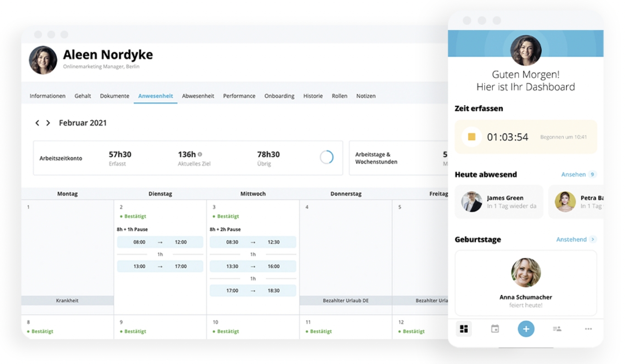The width and height of the screenshot is (626, 364).
Task: Click 8h + 1h Pause summary
Action: click(x=132, y=229)
